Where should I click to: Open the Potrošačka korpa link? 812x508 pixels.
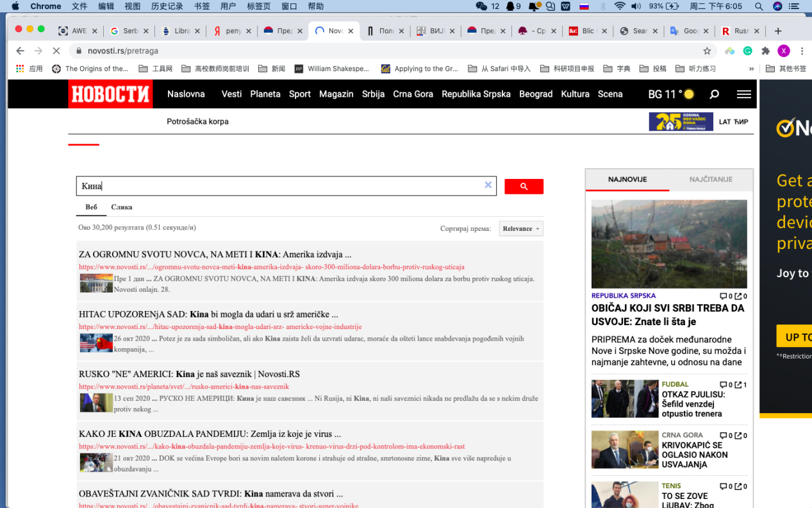pyautogui.click(x=197, y=121)
